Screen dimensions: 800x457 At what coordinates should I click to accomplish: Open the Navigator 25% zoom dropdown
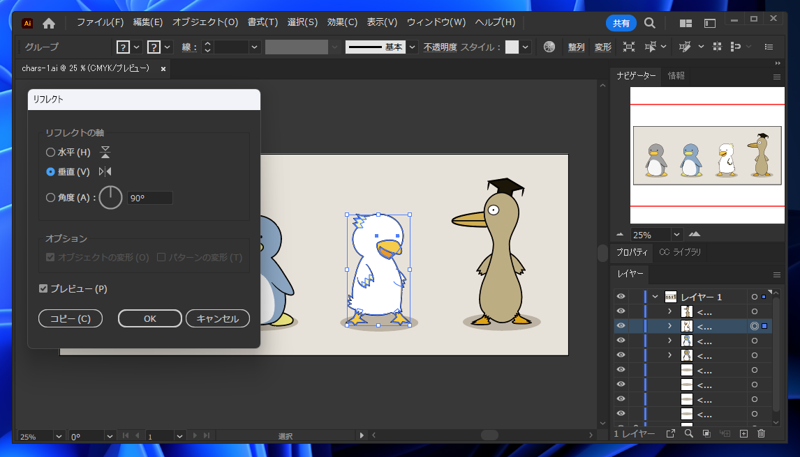(x=677, y=235)
